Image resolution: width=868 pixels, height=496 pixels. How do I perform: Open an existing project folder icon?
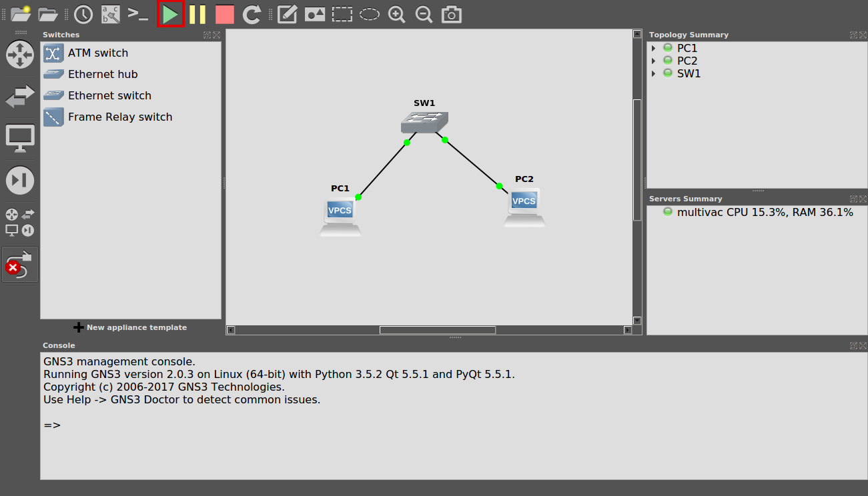48,13
